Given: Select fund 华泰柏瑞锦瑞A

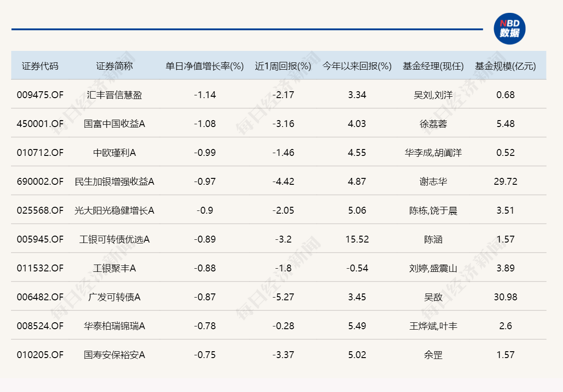Looking at the screenshot, I should coord(114,326).
